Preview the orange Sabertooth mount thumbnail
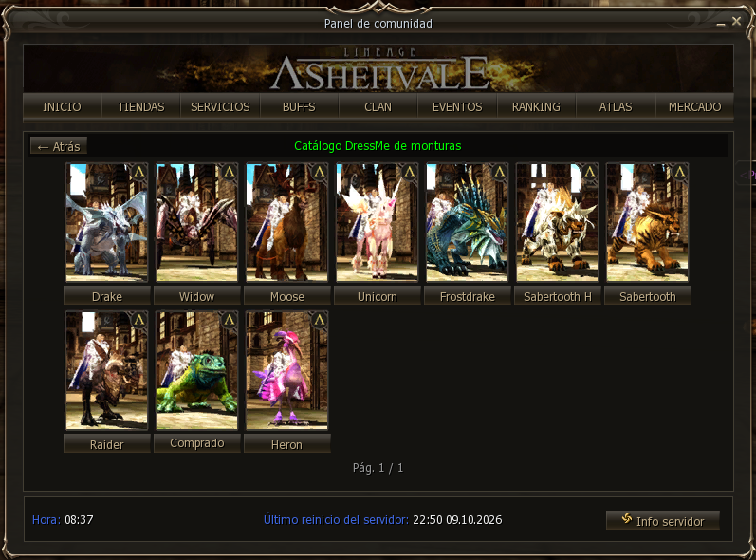Screen dimensions: 756x560 tap(648, 222)
